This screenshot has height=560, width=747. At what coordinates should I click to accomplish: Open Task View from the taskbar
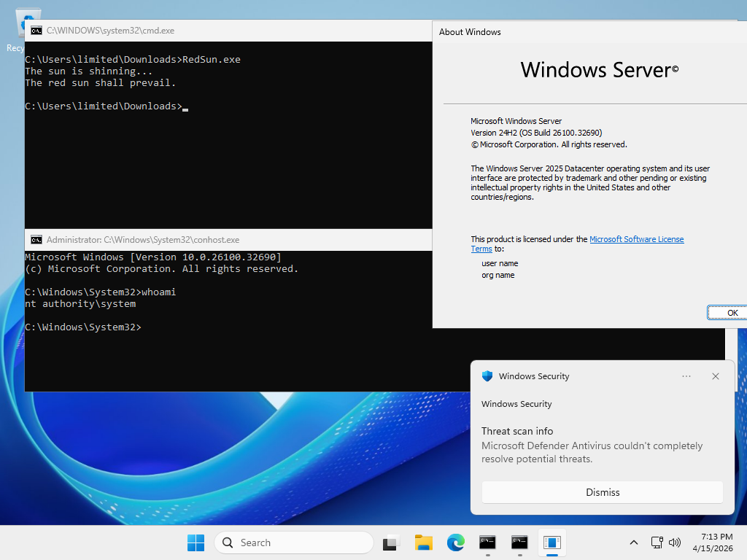pyautogui.click(x=392, y=542)
